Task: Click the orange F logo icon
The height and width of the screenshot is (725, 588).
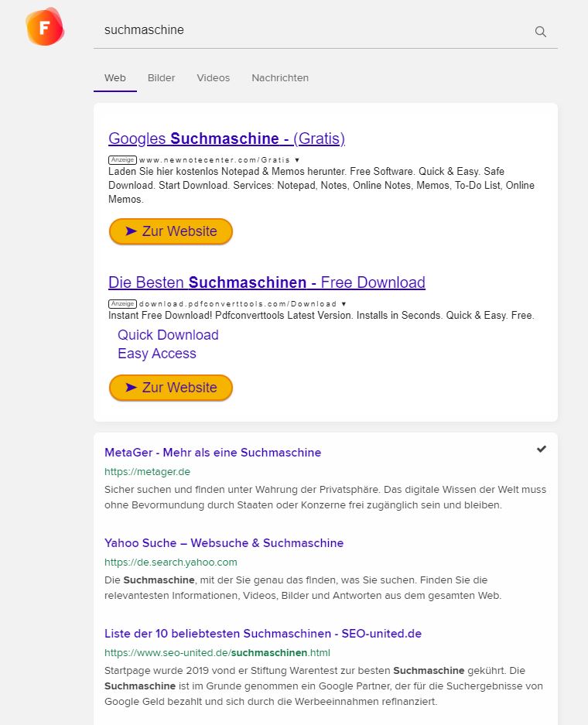Action: tap(45, 27)
